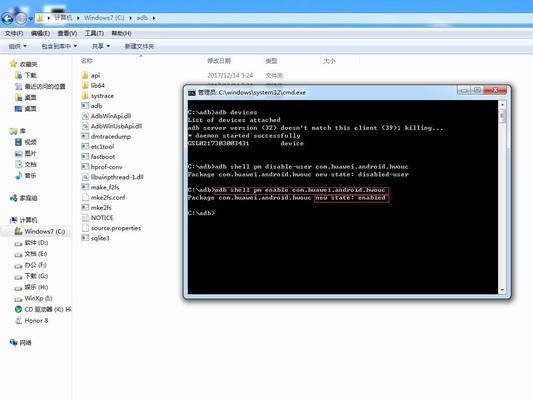Select 网络 in navigation pane
Image resolution: width=533 pixels, height=400 pixels.
click(x=20, y=343)
